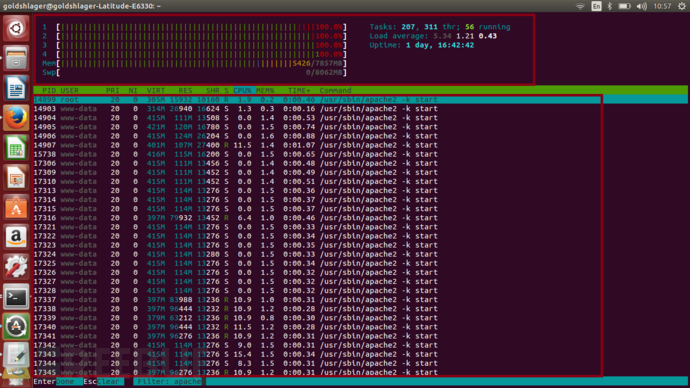Image resolution: width=690 pixels, height=388 pixels.
Task: Launch LibreOffice Impress presentation
Action: pyautogui.click(x=16, y=177)
